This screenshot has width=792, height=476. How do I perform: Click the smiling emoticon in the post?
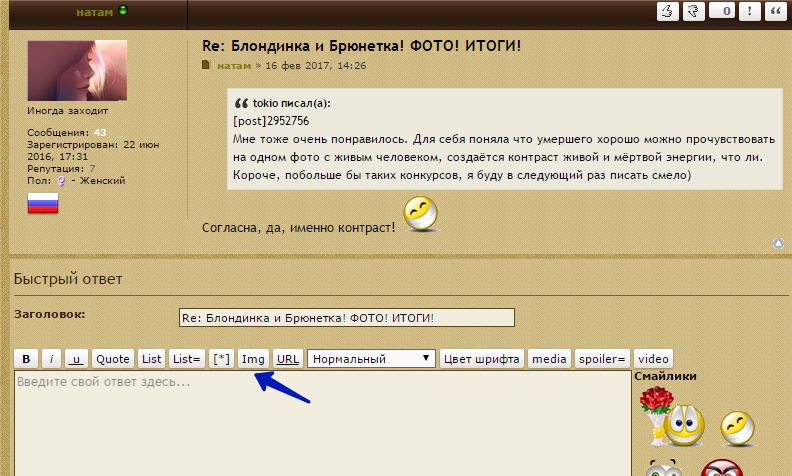point(421,214)
